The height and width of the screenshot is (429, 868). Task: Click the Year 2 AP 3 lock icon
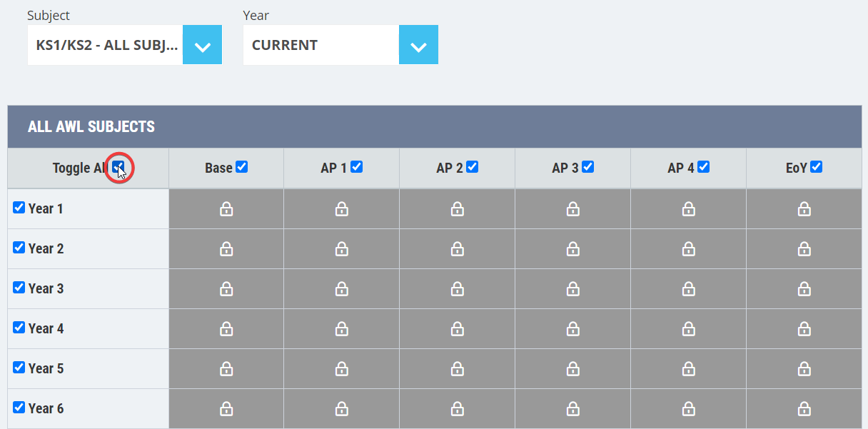[x=573, y=248]
